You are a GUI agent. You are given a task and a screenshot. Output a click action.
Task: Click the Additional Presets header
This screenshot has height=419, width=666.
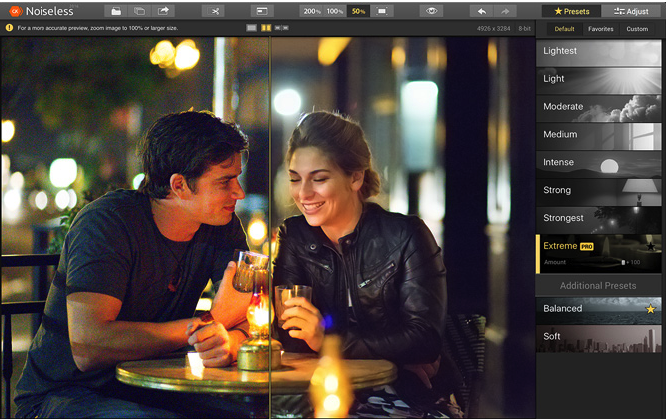coord(598,286)
